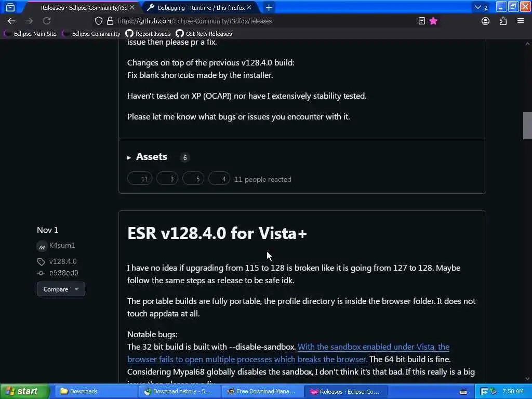Open Eclipse Main Site bookmark
This screenshot has width=532, height=399.
pos(31,34)
